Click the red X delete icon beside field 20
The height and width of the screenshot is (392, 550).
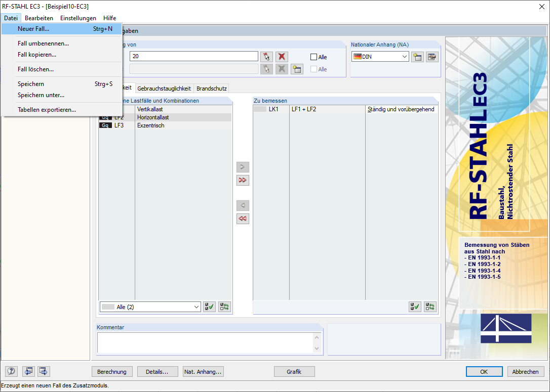point(282,57)
